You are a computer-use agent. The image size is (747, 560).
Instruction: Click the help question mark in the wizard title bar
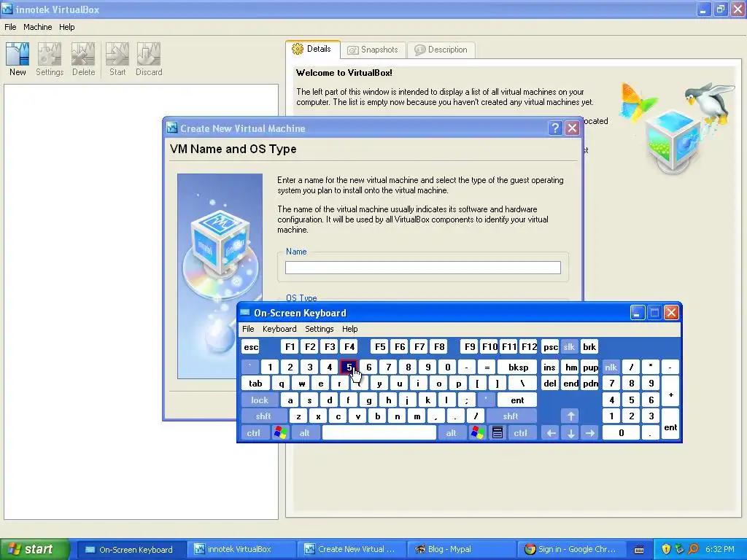[x=555, y=128]
